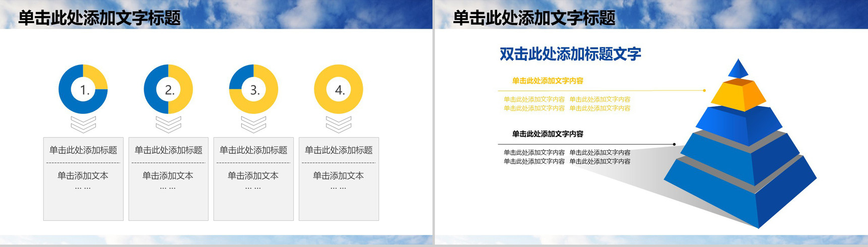Click the black bold subheading "单击此处添加文字内容"
Image resolution: width=868 pixels, height=247 pixels.
(548, 134)
